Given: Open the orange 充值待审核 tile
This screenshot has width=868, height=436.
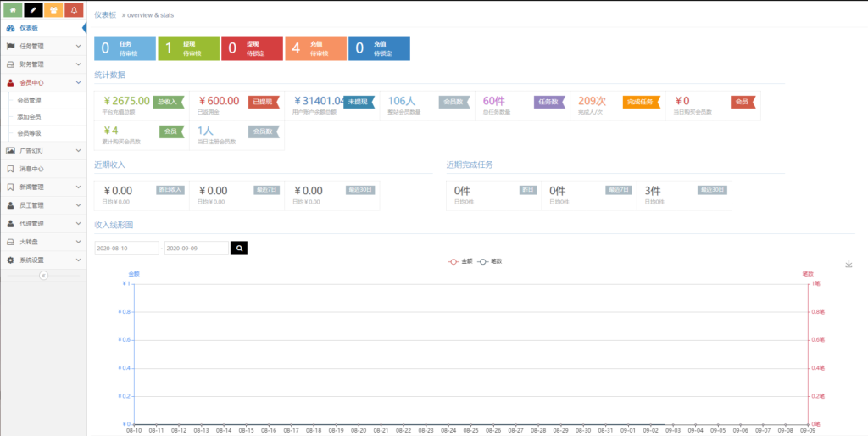Looking at the screenshot, I should tap(315, 48).
